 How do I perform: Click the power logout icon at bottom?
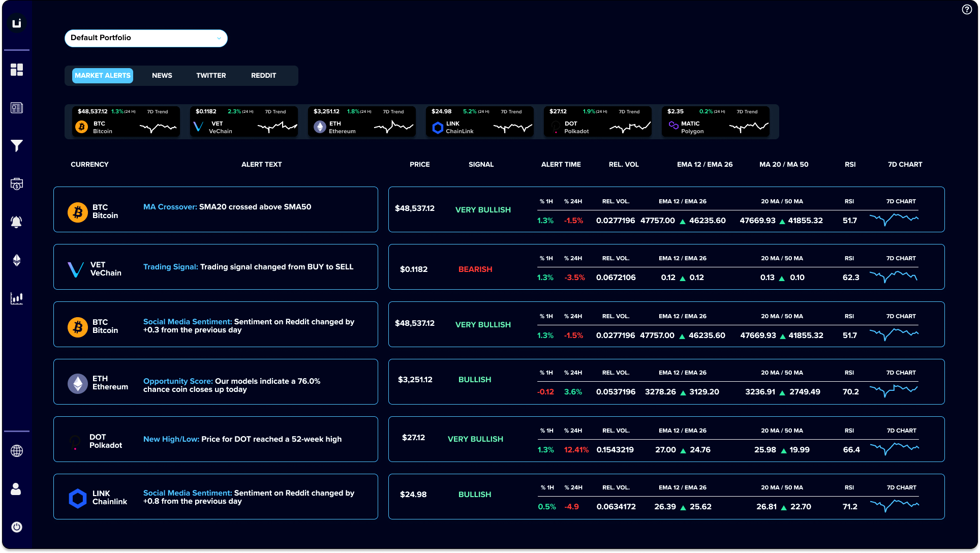[x=17, y=527]
